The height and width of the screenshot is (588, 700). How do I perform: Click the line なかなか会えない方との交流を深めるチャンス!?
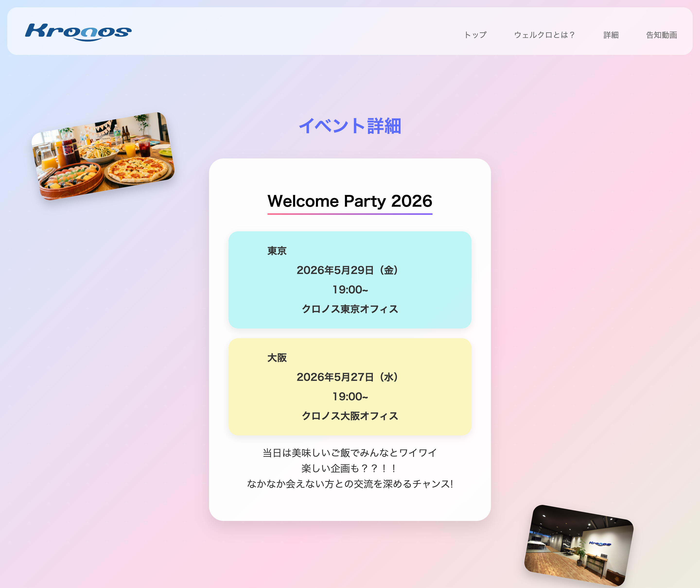(x=350, y=484)
